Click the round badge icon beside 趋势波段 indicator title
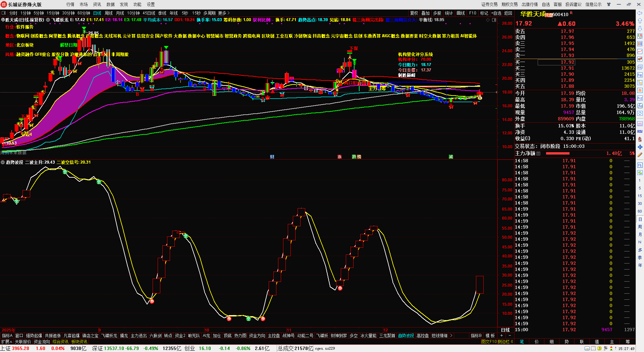644x352 pixels. (3, 162)
